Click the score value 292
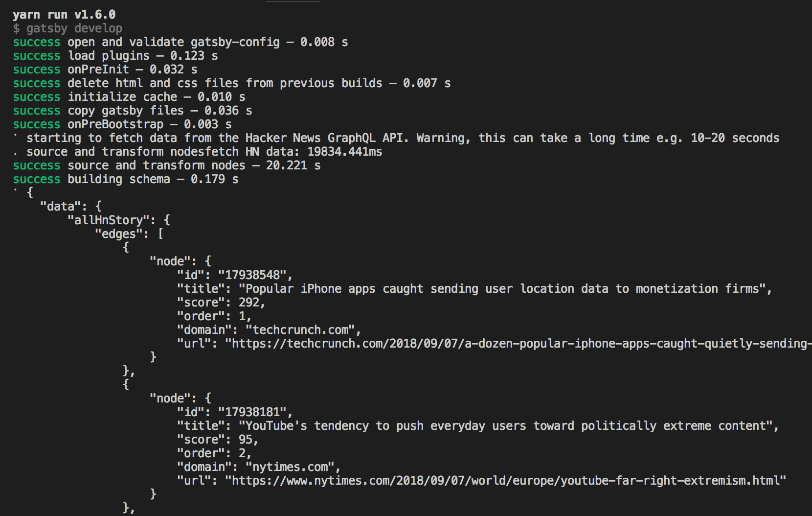 pyautogui.click(x=248, y=303)
